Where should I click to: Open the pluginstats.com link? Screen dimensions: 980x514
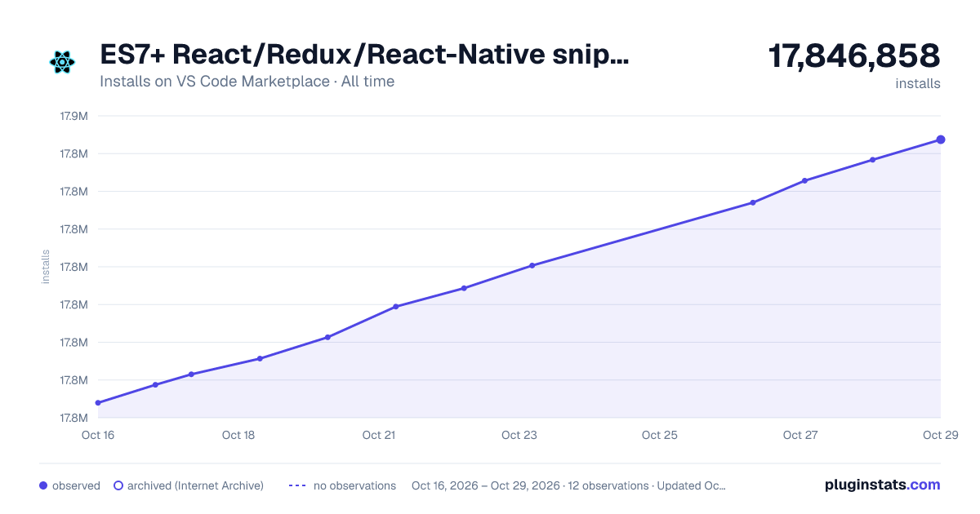click(x=883, y=485)
